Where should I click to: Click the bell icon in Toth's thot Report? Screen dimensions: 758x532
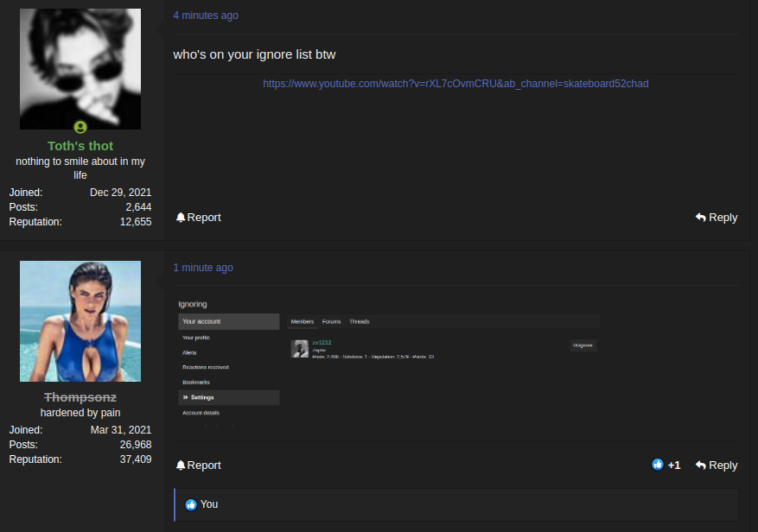coord(181,218)
